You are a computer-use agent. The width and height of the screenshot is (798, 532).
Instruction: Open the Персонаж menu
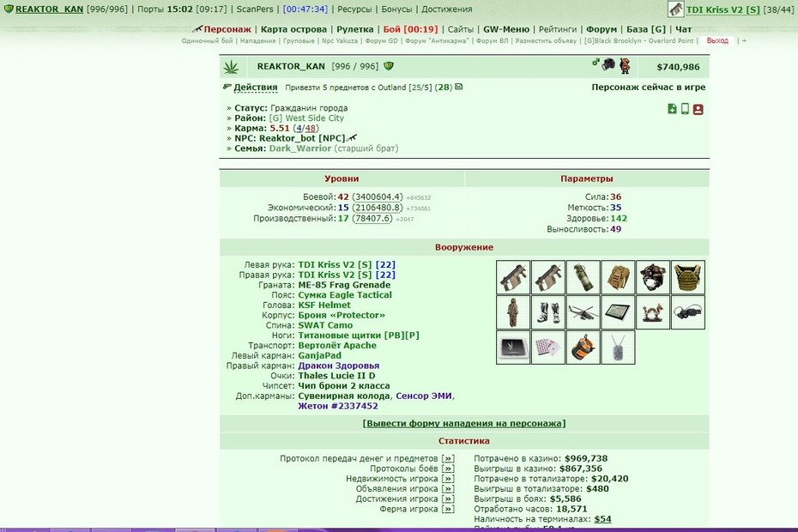(x=227, y=29)
